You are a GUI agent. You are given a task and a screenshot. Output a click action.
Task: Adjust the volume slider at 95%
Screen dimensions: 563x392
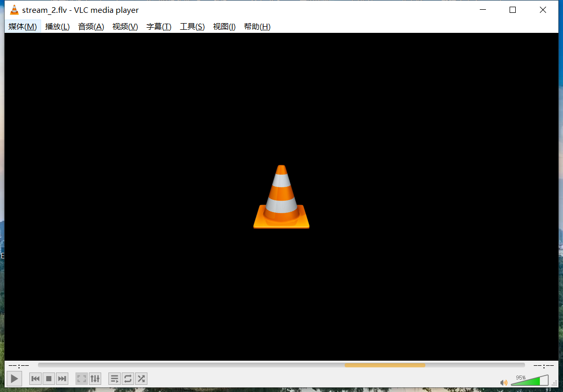[530, 380]
